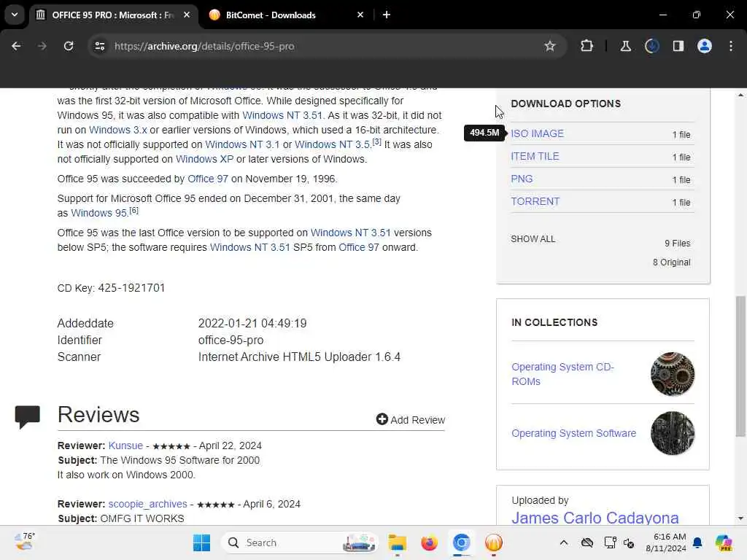Click SHOW ALL download files
The image size is (747, 560).
coord(533,239)
